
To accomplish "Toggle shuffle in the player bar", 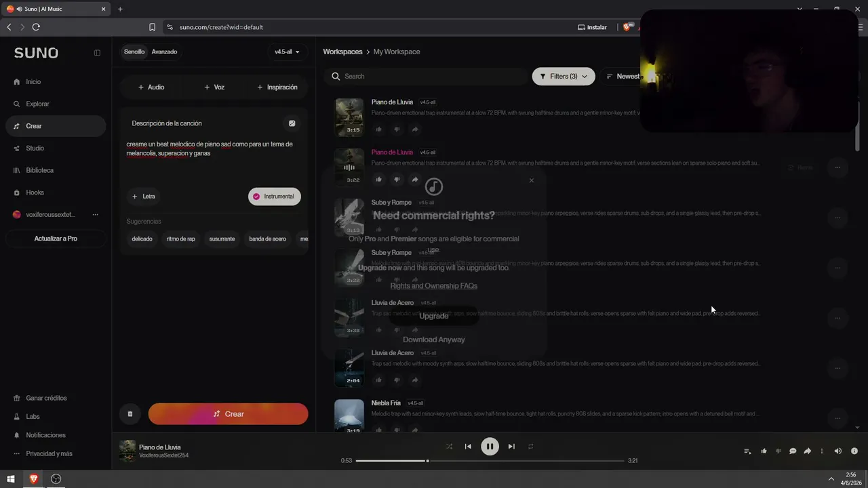I will click(449, 447).
